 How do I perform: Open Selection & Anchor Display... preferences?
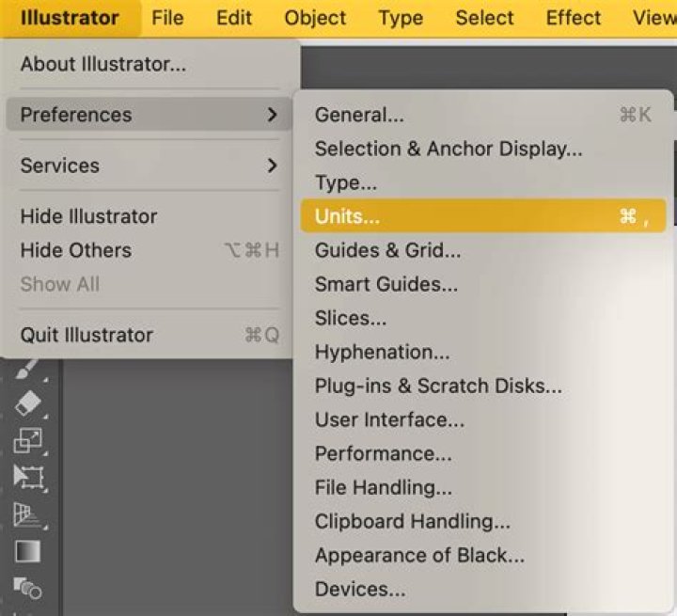click(483, 149)
